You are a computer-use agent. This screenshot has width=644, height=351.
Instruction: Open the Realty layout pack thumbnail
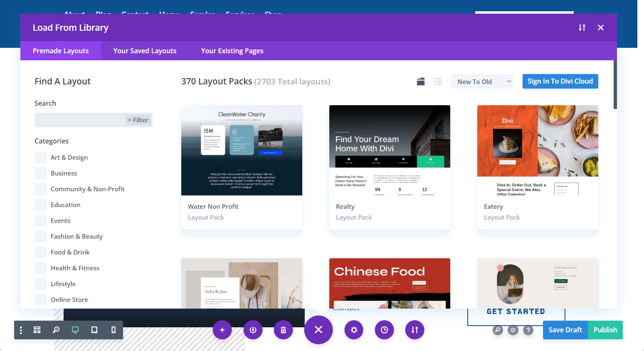point(390,150)
